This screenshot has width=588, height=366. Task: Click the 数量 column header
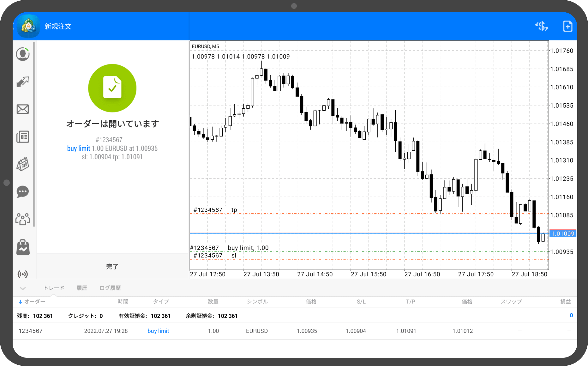[x=213, y=302]
